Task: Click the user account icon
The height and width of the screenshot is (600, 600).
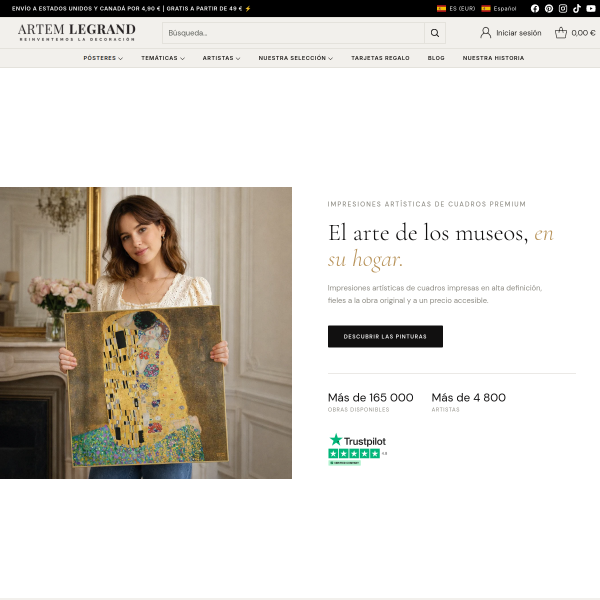Action: 486,33
